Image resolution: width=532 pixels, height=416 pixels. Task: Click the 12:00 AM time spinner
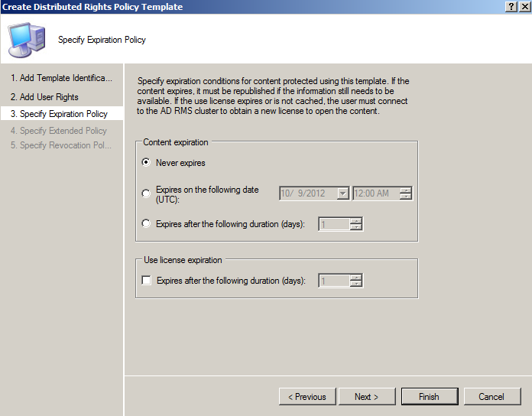pyautogui.click(x=406, y=193)
